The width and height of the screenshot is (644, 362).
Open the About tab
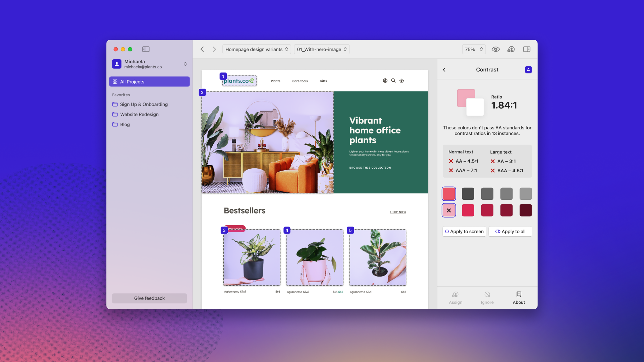(519, 298)
